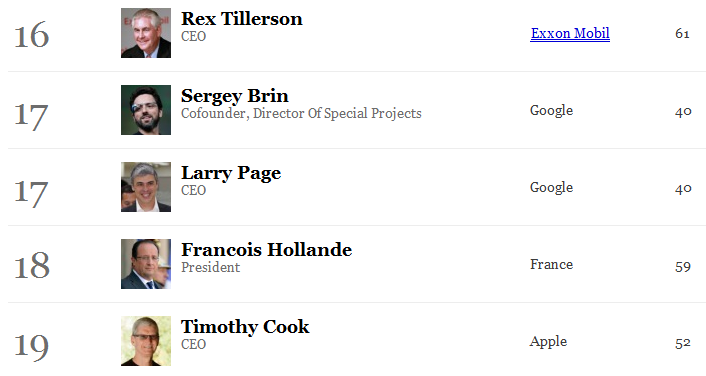The width and height of the screenshot is (706, 376).
Task: Click Larry Page's profile photo
Action: [146, 187]
